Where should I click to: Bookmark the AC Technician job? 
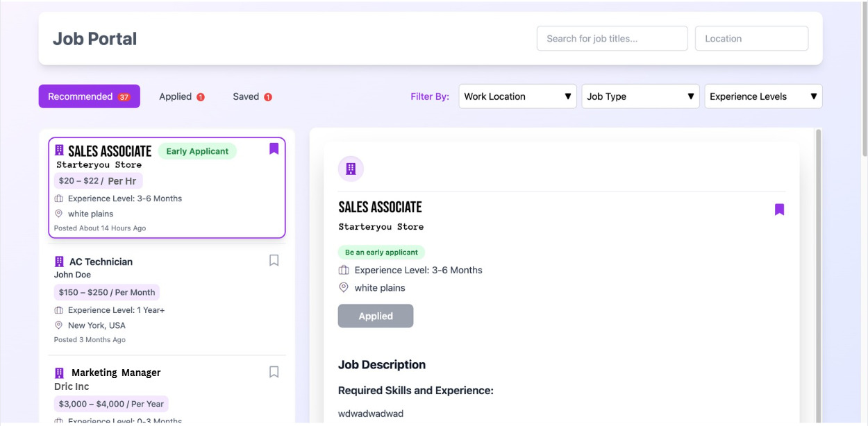[274, 260]
